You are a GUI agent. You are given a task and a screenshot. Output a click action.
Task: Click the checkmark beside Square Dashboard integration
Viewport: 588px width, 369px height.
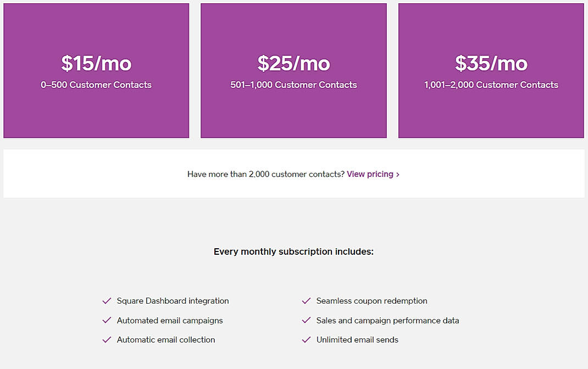(x=106, y=301)
